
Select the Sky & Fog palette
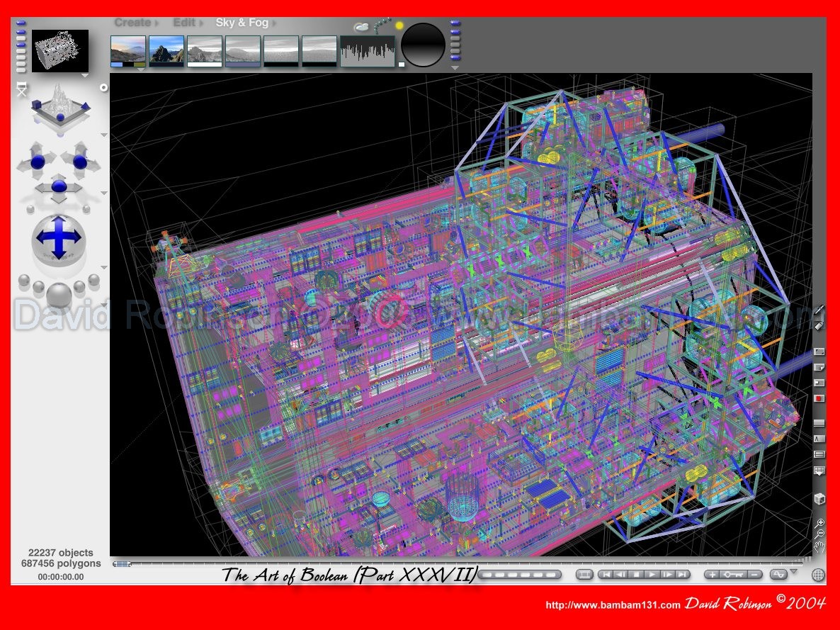242,23
